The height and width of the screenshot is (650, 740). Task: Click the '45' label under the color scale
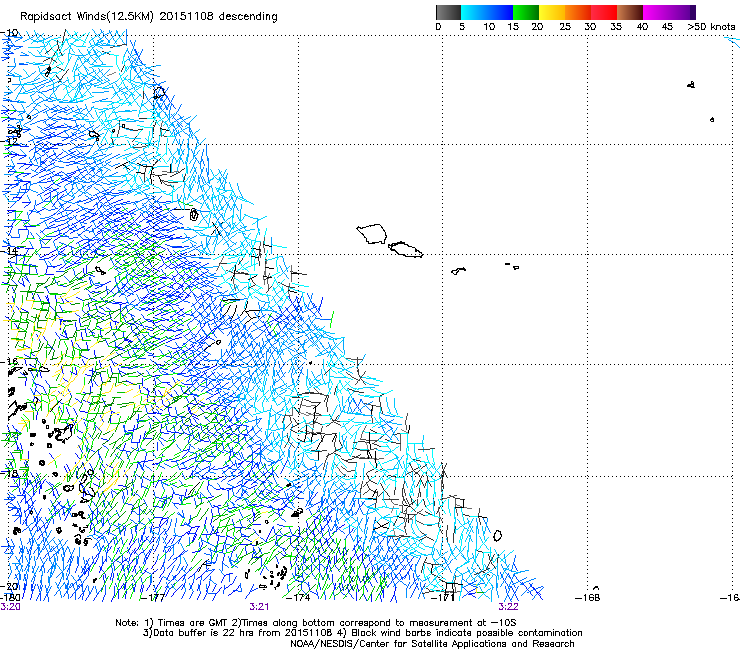click(667, 27)
